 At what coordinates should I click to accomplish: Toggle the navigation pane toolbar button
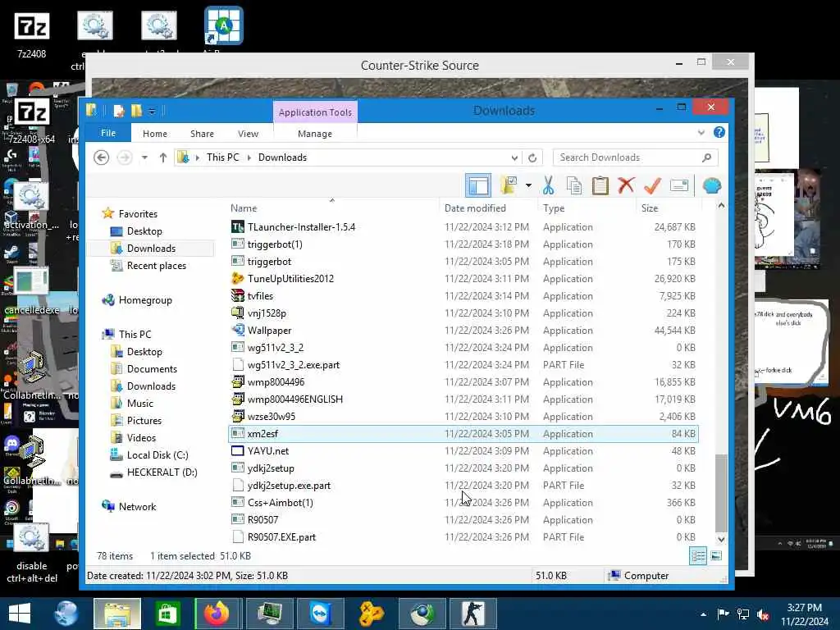point(478,186)
